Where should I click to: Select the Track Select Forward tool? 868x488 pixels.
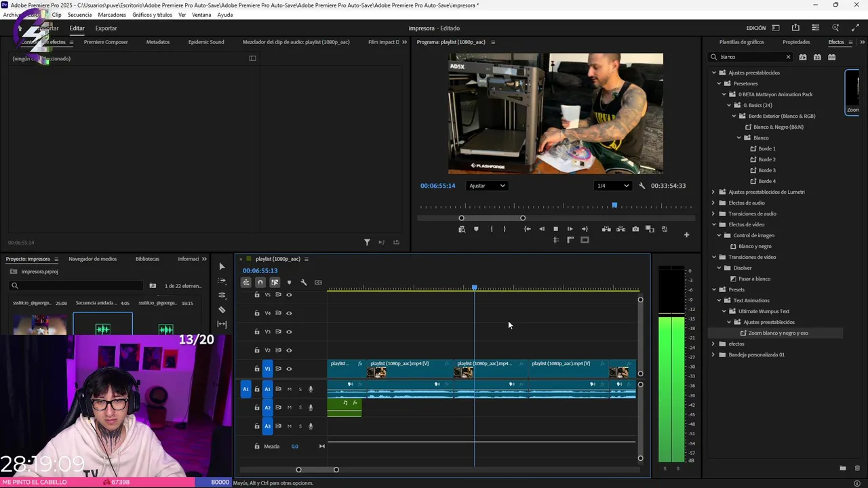tap(222, 281)
